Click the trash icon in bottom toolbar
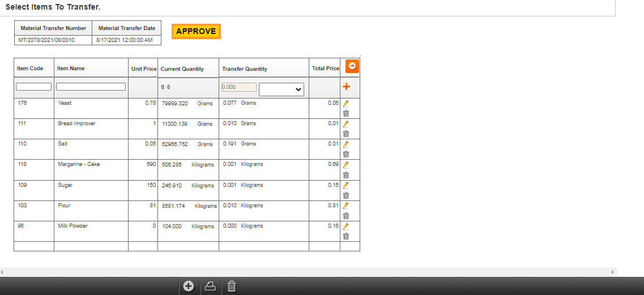This screenshot has height=295, width=644. pos(232,287)
